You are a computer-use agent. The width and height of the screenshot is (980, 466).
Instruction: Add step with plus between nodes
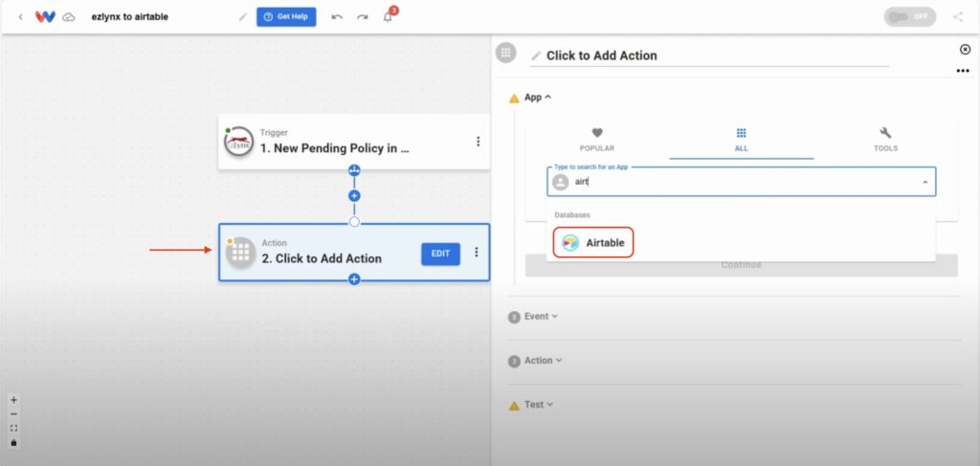354,196
